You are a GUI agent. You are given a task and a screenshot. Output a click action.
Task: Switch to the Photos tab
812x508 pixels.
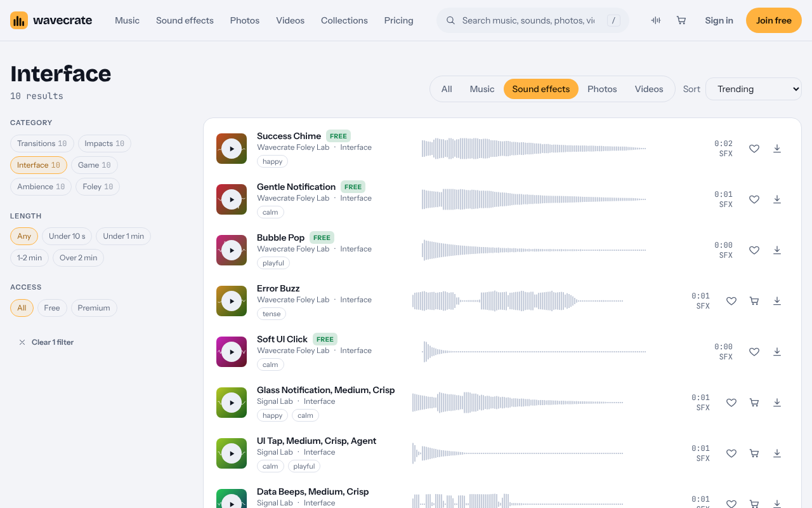(x=602, y=89)
